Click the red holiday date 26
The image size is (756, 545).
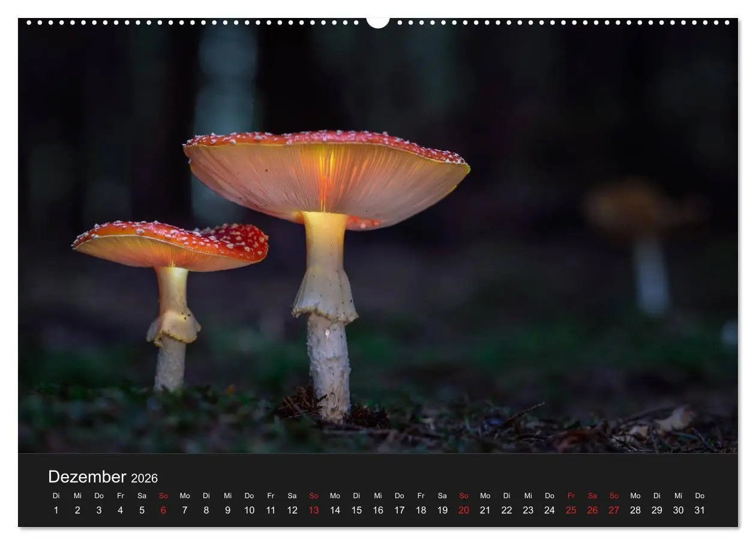tap(593, 510)
